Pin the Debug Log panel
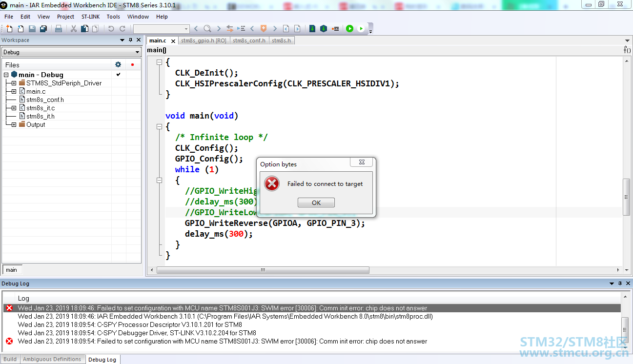Screen dimensions: 633x364 (620, 283)
